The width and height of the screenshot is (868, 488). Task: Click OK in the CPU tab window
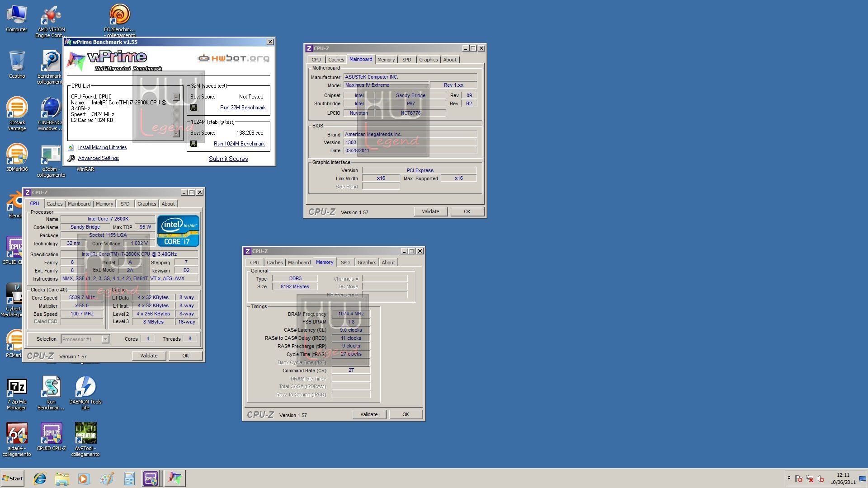point(185,356)
